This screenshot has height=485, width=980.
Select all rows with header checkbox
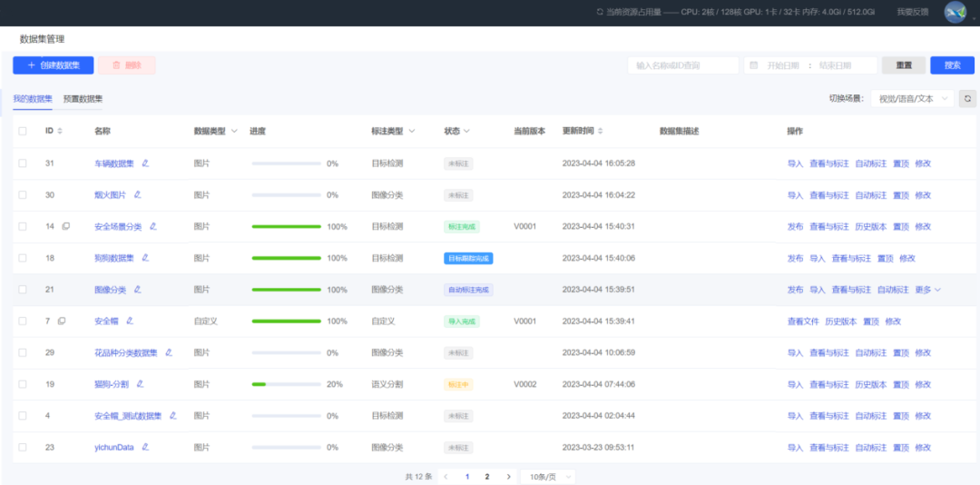click(x=23, y=132)
